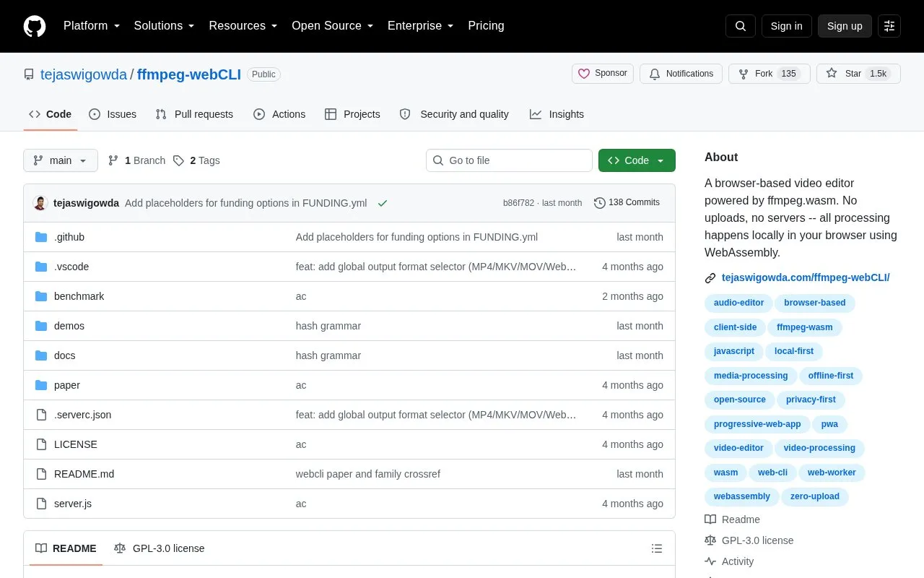Viewport: 924px width, 578px height.
Task: Expand the Resources menu
Action: (x=243, y=26)
